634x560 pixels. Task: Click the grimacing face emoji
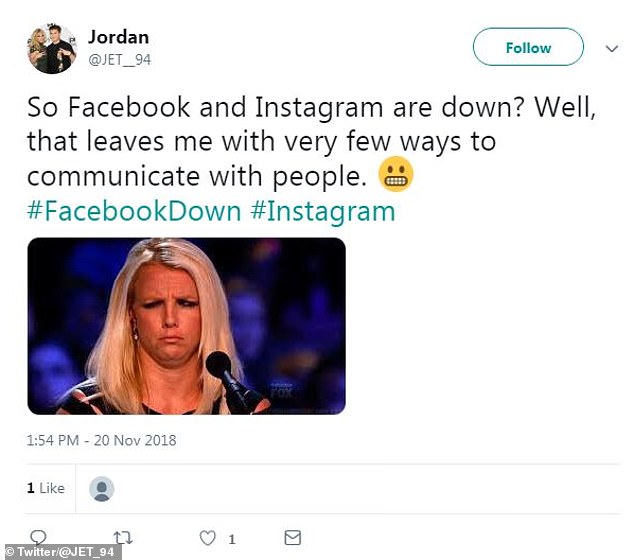[x=396, y=174]
